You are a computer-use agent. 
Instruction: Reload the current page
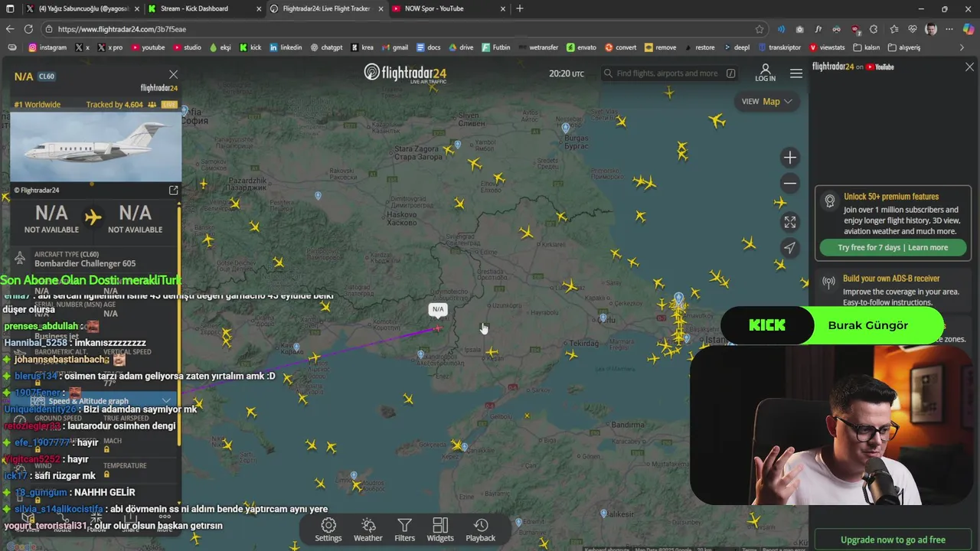[28, 29]
